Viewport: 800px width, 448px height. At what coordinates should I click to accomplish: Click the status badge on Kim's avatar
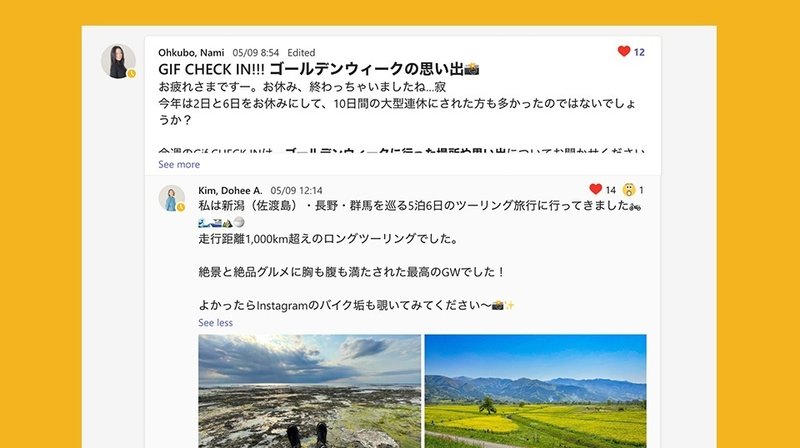pyautogui.click(x=181, y=207)
